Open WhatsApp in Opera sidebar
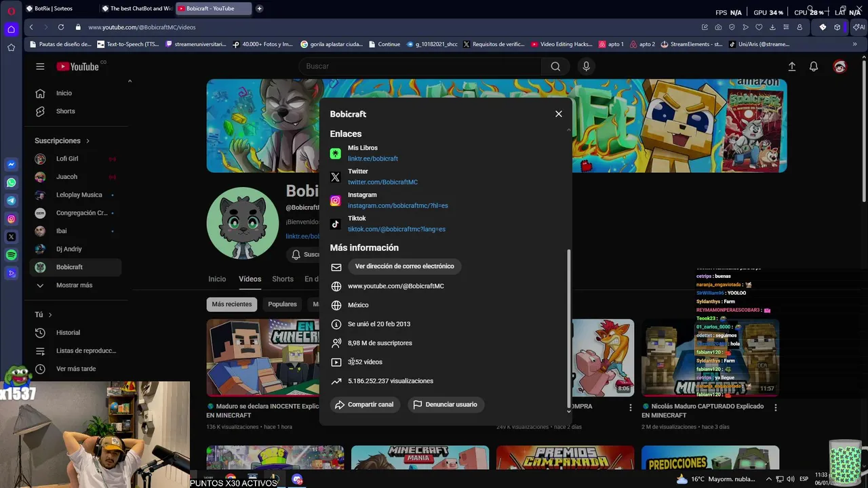 [x=11, y=182]
